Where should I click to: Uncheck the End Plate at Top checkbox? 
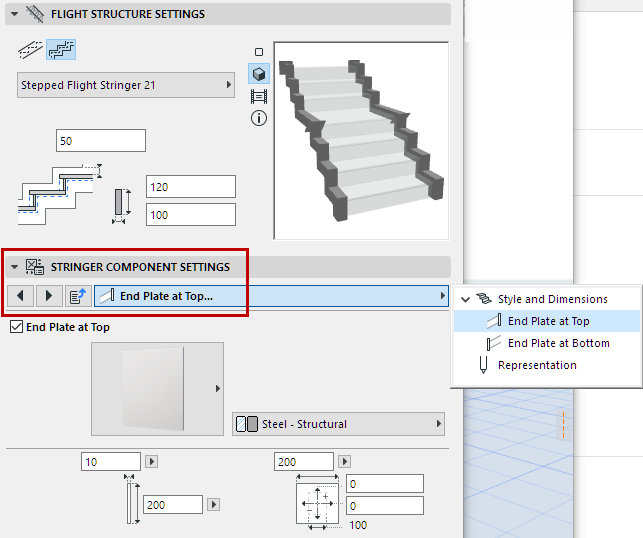coord(16,327)
